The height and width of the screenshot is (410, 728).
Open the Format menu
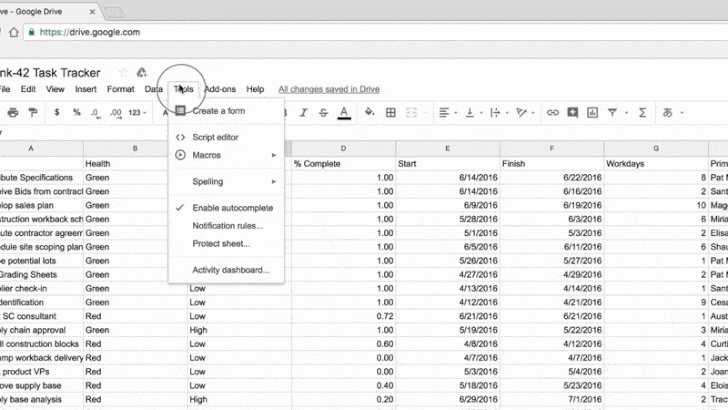(121, 89)
